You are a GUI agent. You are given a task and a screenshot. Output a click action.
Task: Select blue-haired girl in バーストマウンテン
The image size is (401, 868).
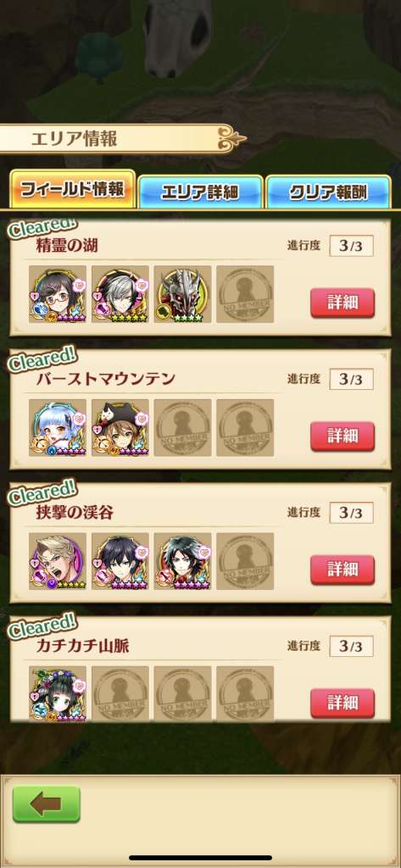(x=58, y=428)
